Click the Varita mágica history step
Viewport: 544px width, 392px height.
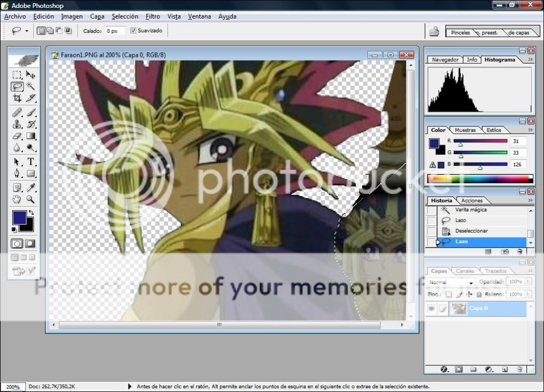[x=471, y=210]
